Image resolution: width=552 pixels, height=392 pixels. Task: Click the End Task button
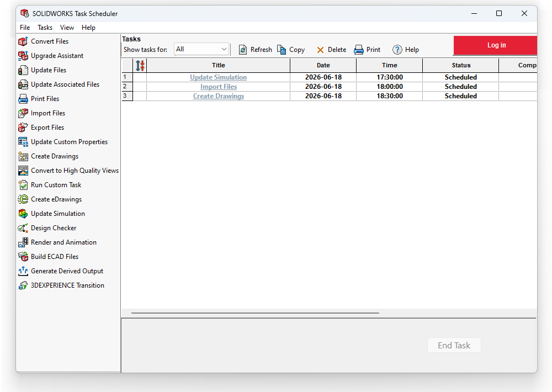point(454,346)
